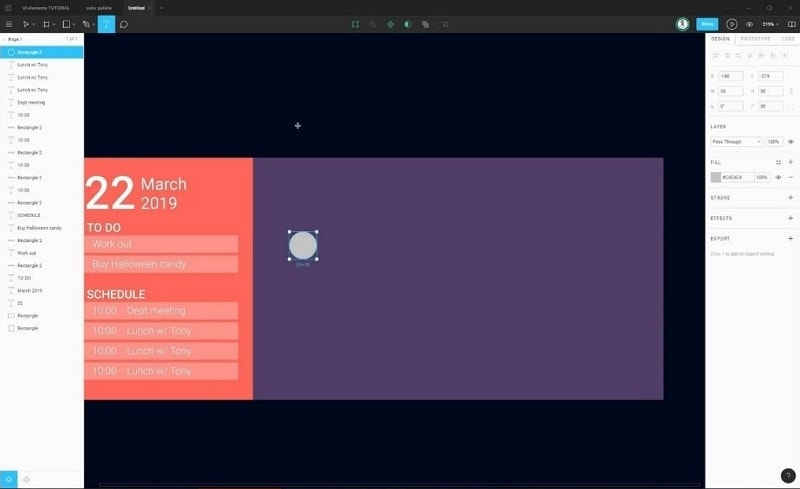The width and height of the screenshot is (800, 489).
Task: Open the 219% zoom dropdown
Action: pos(770,24)
